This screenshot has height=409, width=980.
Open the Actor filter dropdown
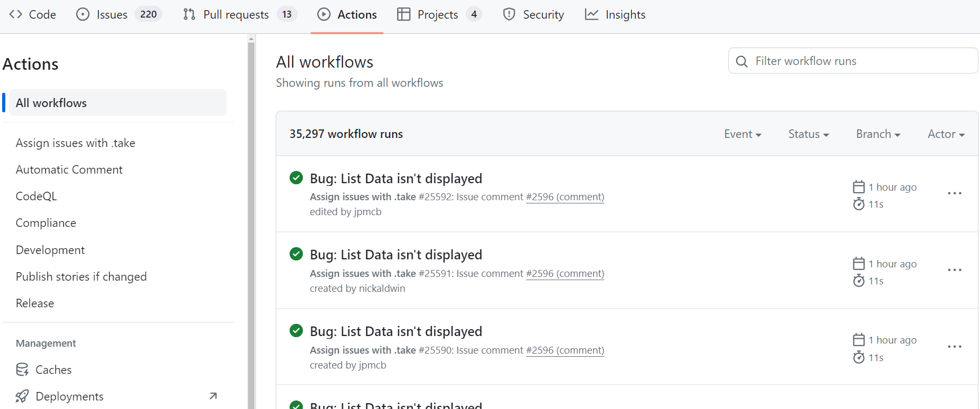pos(946,134)
